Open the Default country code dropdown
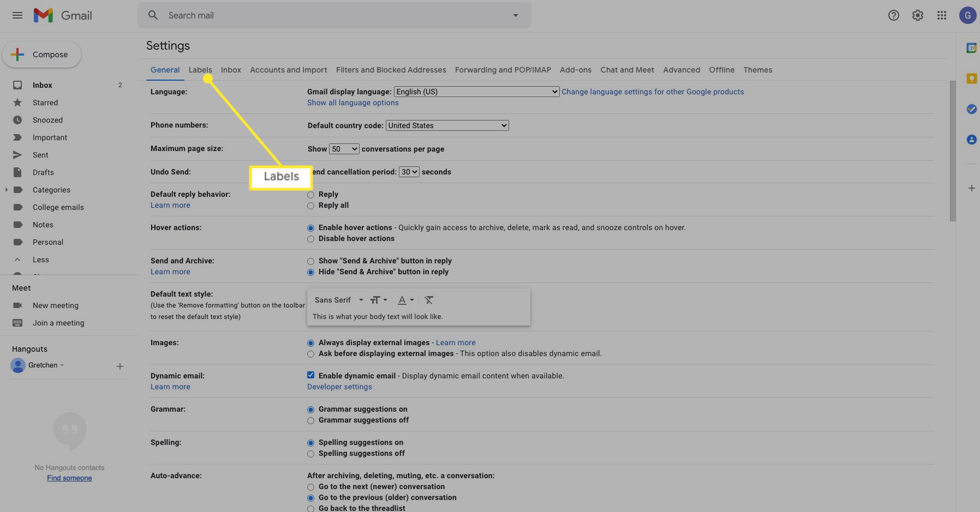 point(447,125)
